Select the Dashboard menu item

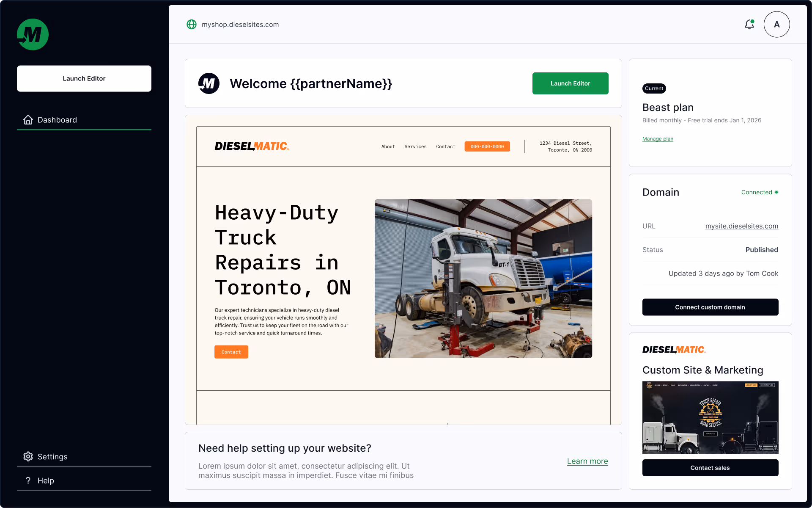pyautogui.click(x=57, y=120)
